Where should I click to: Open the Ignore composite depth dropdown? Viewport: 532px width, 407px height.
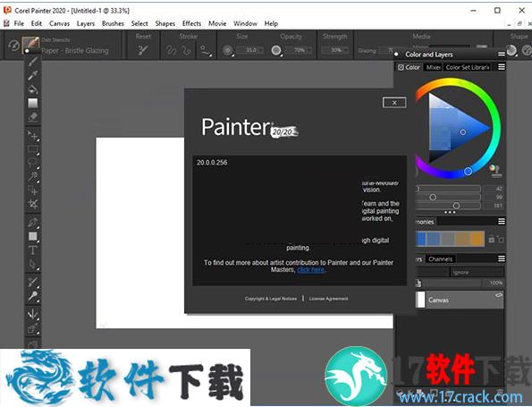[477, 272]
